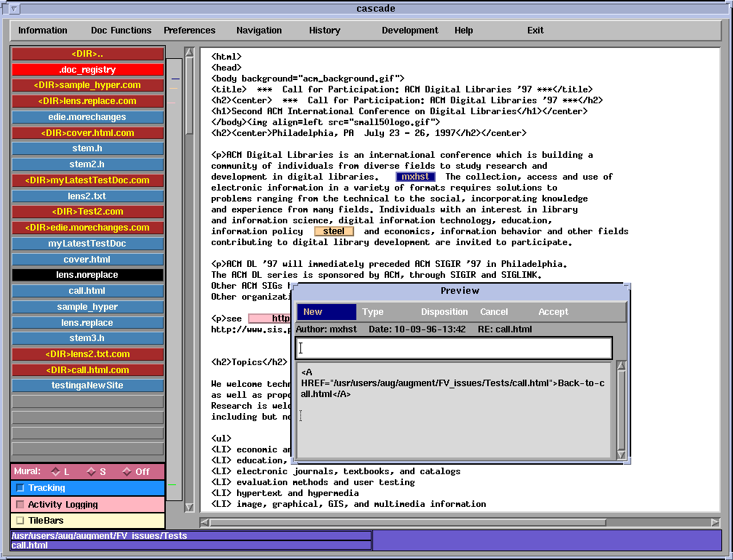Select the sample_hyper file
Image resolution: width=733 pixels, height=560 pixels.
coord(87,307)
